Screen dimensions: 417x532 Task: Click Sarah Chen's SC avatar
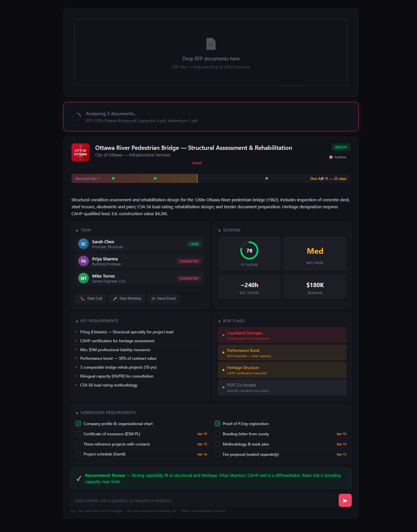(84, 244)
